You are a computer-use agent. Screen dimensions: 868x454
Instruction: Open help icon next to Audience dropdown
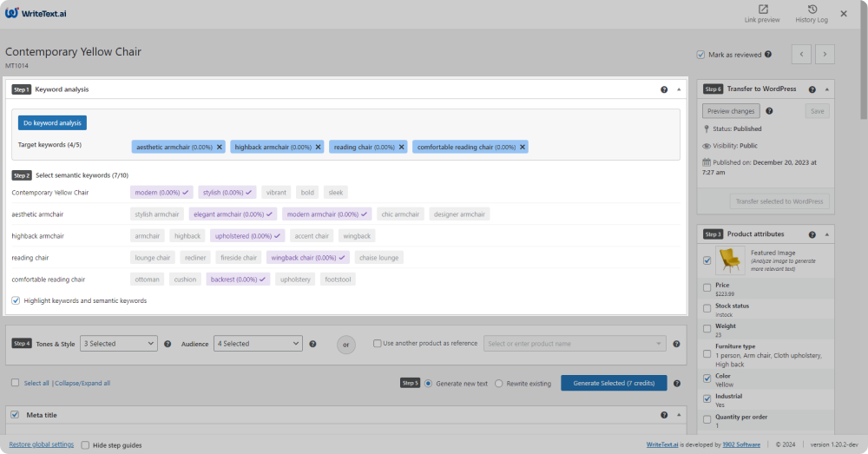pos(312,345)
